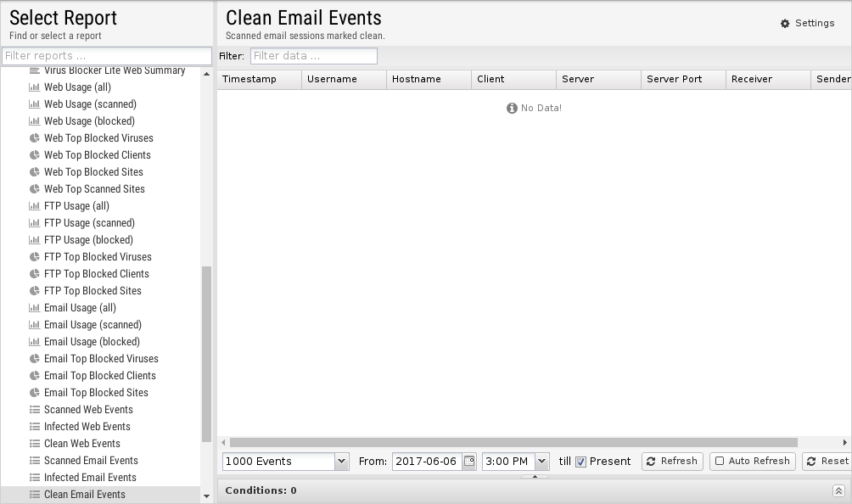Sort by Receiver column header

(x=768, y=79)
